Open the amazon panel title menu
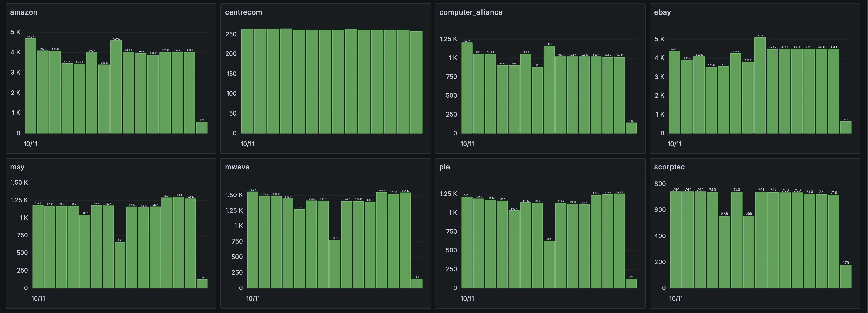Image resolution: width=868 pixels, height=313 pixels. [24, 12]
